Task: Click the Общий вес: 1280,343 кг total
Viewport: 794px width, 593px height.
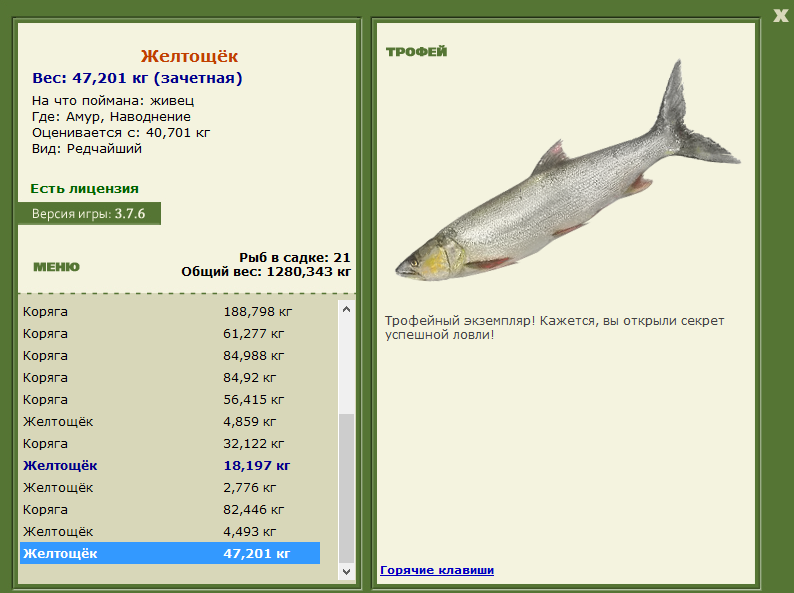Action: [x=266, y=272]
